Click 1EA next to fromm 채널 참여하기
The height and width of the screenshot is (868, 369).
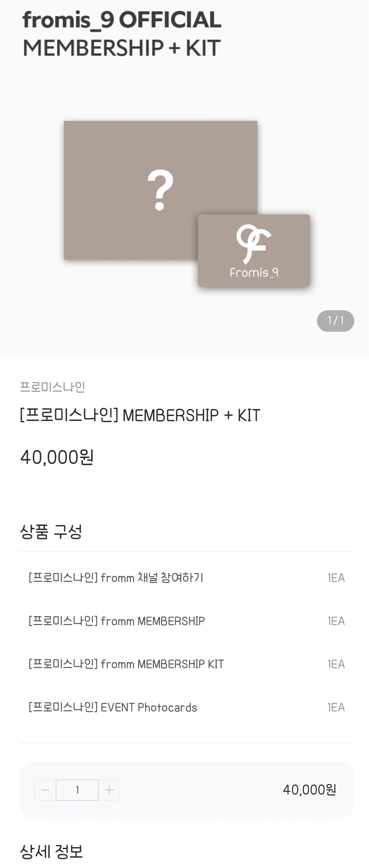pyautogui.click(x=336, y=577)
